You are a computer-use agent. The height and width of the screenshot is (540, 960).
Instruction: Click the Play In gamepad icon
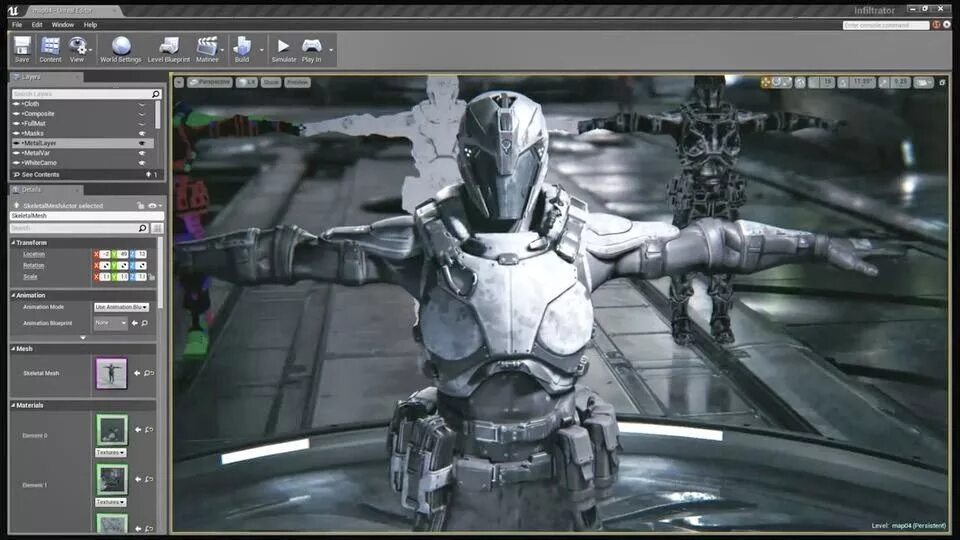click(x=312, y=46)
